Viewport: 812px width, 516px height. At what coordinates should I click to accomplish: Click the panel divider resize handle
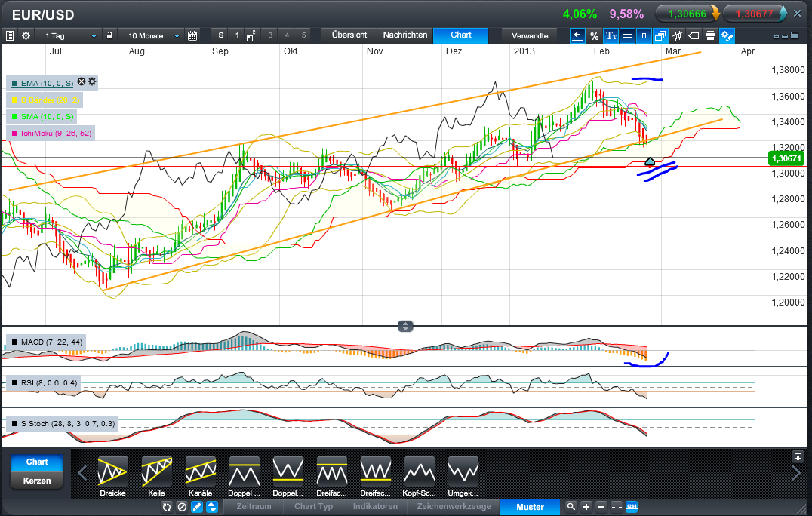tap(405, 326)
